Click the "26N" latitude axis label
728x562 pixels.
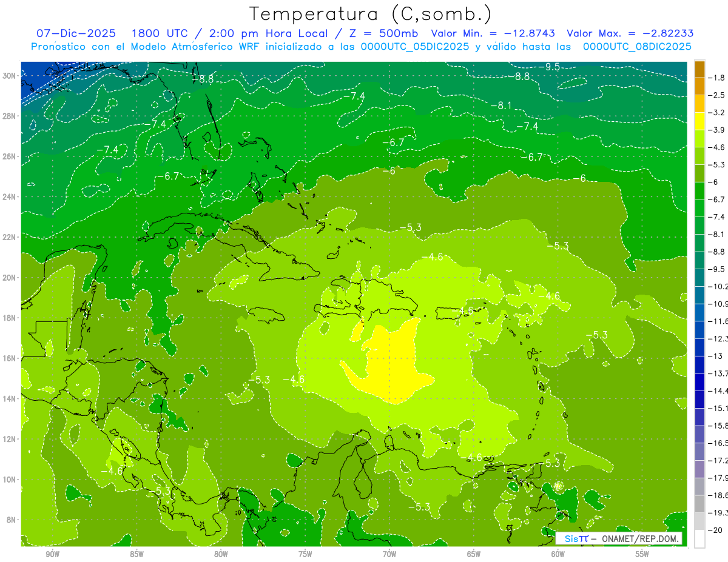coord(10,156)
